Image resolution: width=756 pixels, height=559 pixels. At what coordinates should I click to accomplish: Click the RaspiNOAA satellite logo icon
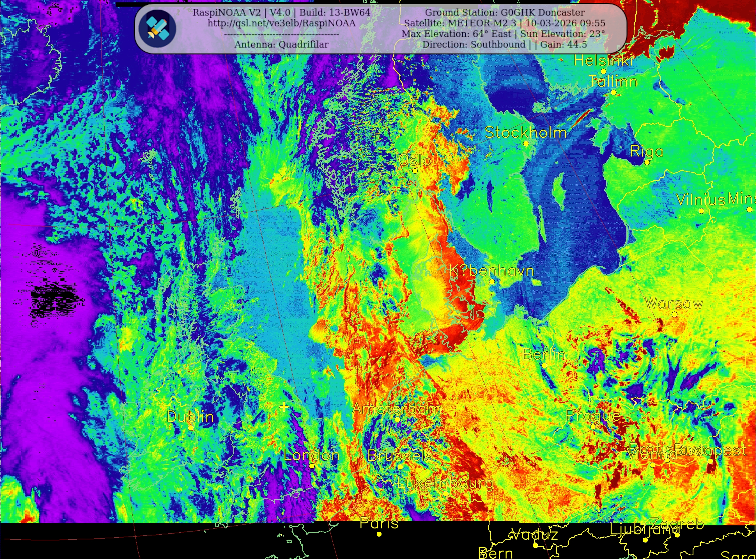[x=157, y=28]
